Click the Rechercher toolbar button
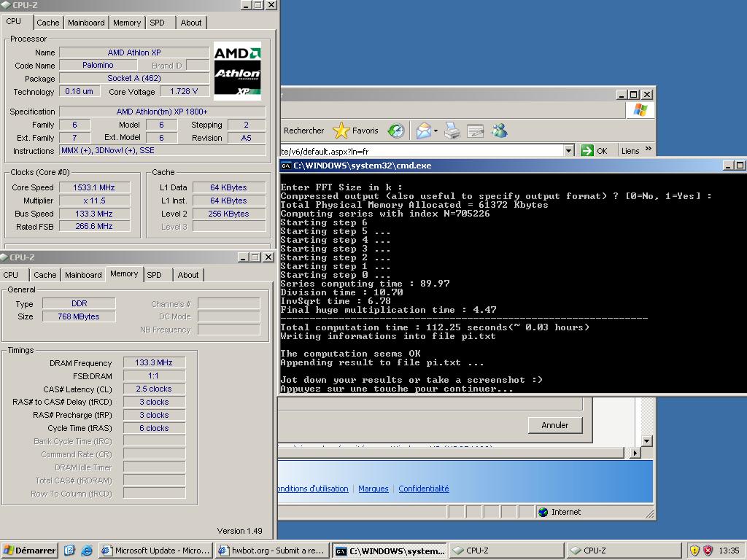The image size is (747, 560). tap(304, 131)
